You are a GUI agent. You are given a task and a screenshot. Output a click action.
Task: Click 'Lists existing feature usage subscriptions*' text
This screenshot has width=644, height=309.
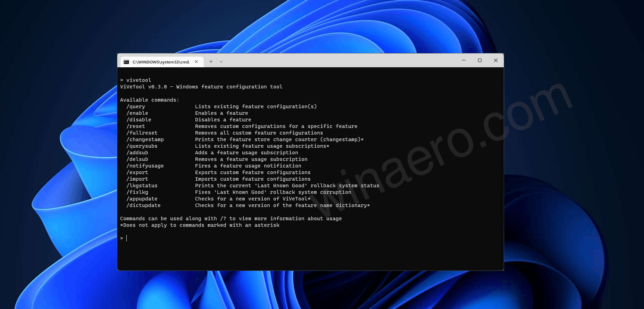(x=262, y=146)
